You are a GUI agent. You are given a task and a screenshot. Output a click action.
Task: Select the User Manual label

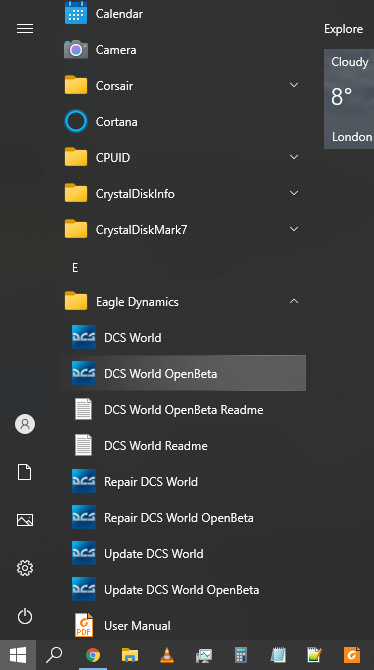(x=137, y=626)
